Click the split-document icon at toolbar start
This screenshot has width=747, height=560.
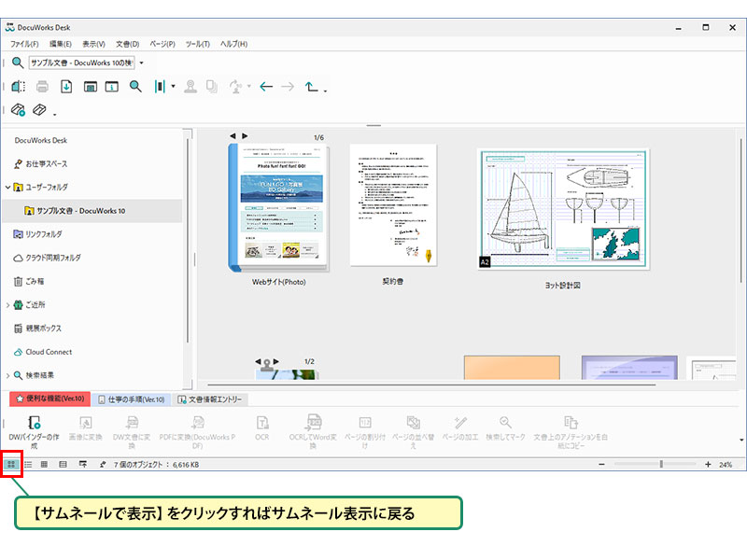(x=18, y=87)
